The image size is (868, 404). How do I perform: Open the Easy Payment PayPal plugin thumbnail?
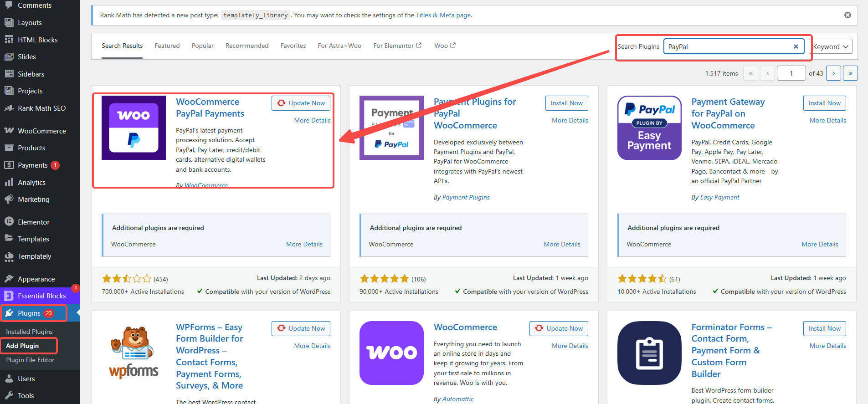[649, 128]
